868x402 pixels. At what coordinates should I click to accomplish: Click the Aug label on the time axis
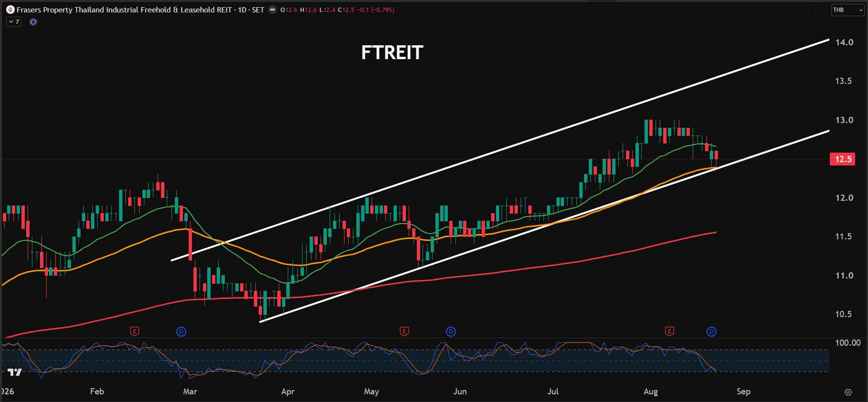pyautogui.click(x=651, y=392)
